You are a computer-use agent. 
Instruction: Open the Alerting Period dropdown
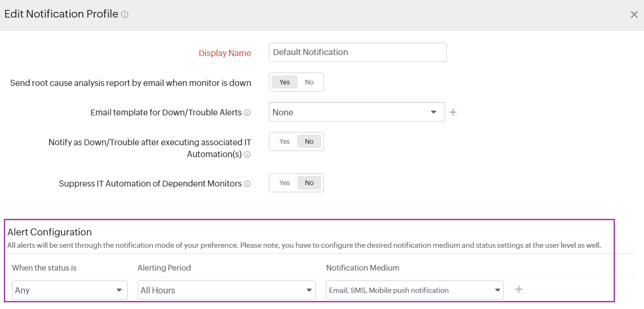[227, 290]
